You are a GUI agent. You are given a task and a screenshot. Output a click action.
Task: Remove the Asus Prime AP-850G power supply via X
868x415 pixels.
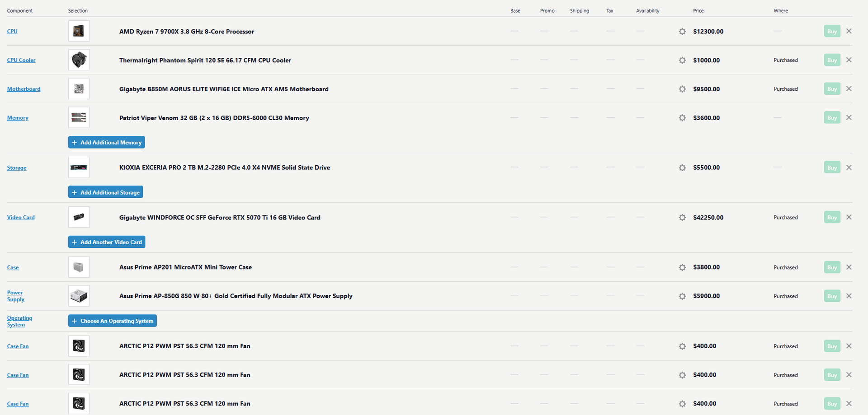coord(849,296)
